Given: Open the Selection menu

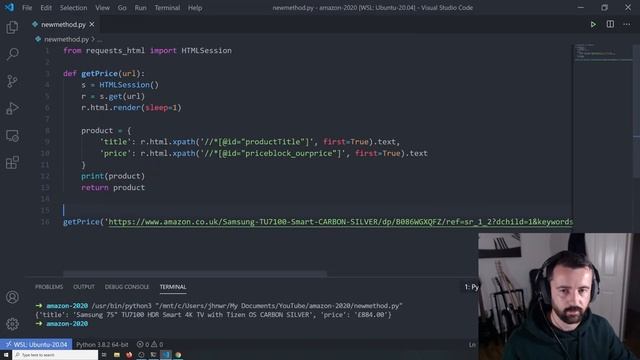Looking at the screenshot, I should (73, 8).
